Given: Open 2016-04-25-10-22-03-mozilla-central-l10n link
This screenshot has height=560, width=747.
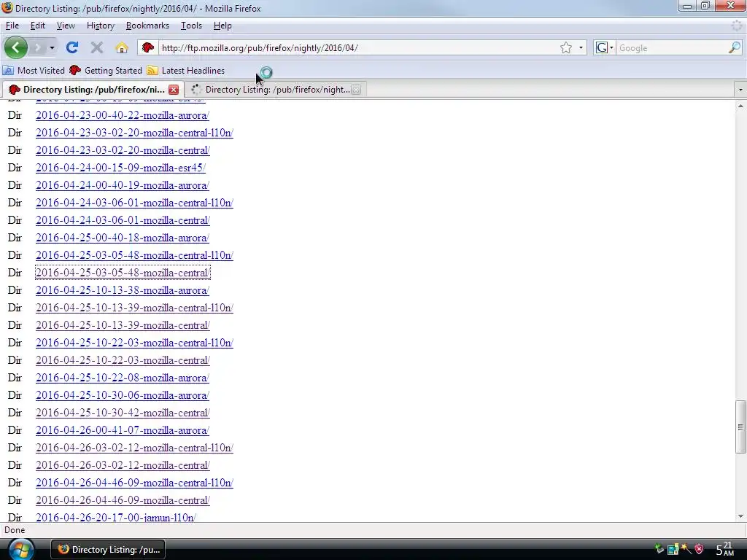Looking at the screenshot, I should click(x=134, y=343).
